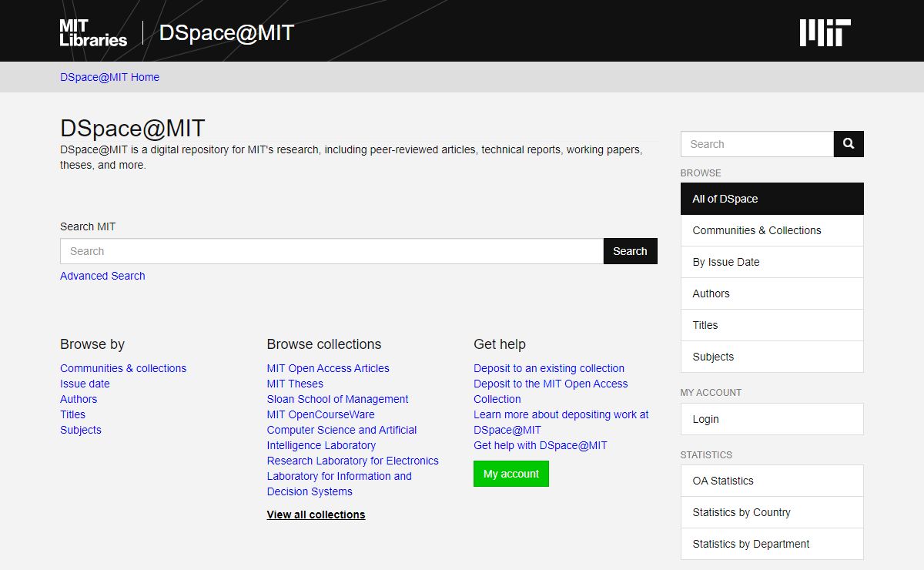Click the Search MIT label
The height and width of the screenshot is (570, 924).
pyautogui.click(x=88, y=226)
